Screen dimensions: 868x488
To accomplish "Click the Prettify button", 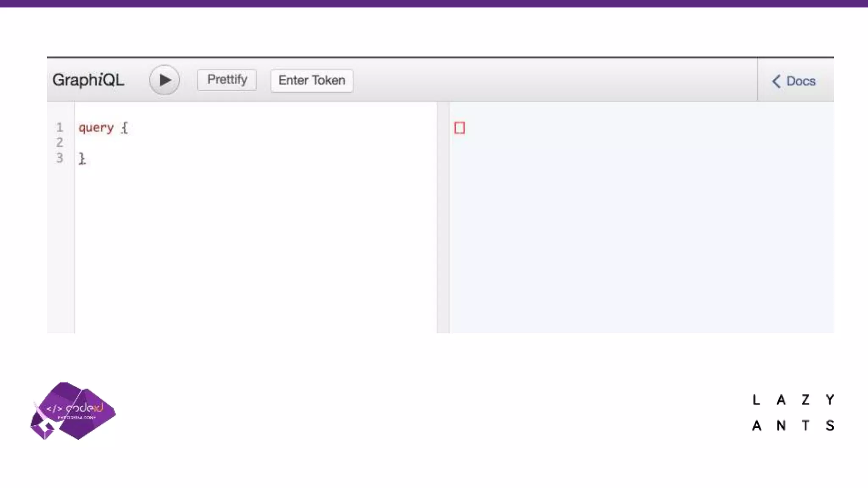I will [227, 80].
